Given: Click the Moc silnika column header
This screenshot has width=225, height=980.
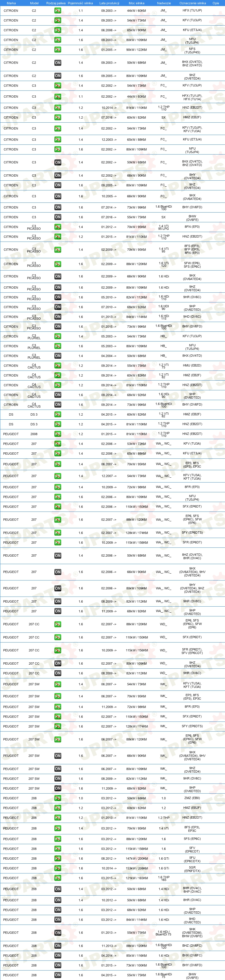Looking at the screenshot, I should click(137, 3).
